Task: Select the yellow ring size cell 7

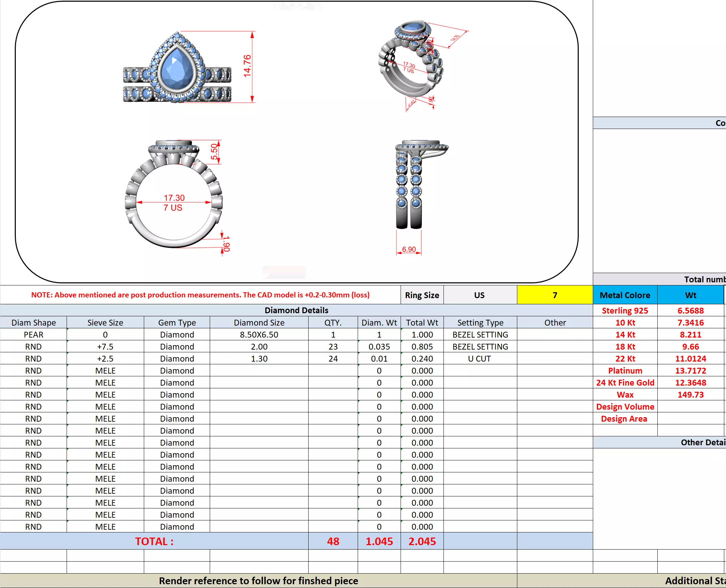Action: [x=554, y=295]
